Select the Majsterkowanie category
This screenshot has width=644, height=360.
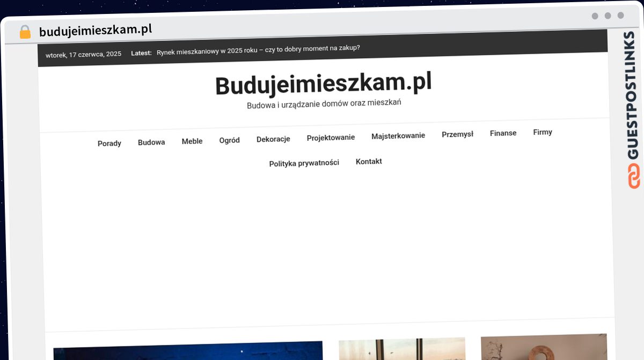coord(398,135)
